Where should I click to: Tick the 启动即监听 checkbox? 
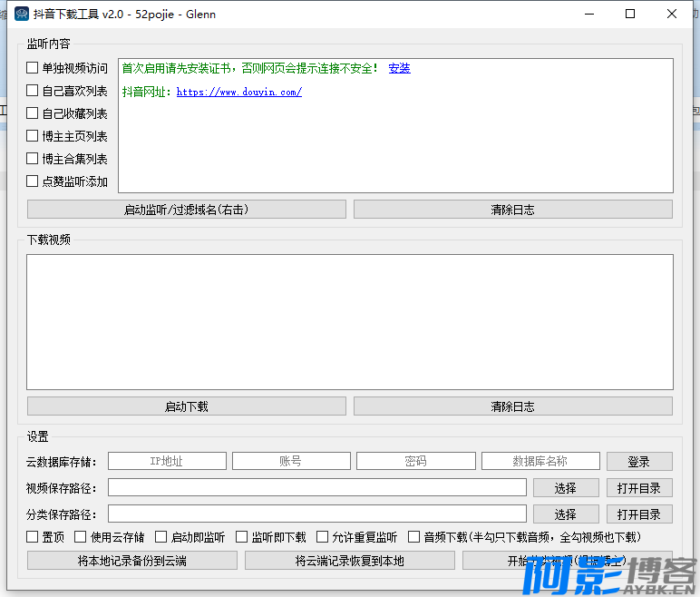tap(161, 537)
